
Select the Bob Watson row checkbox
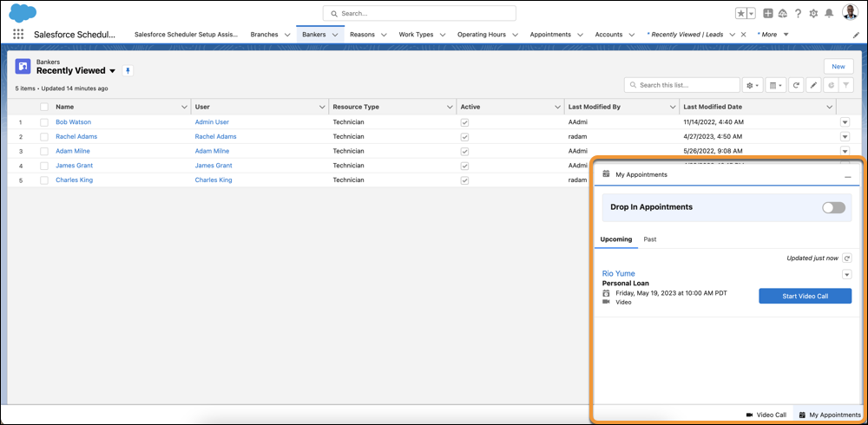click(x=44, y=122)
